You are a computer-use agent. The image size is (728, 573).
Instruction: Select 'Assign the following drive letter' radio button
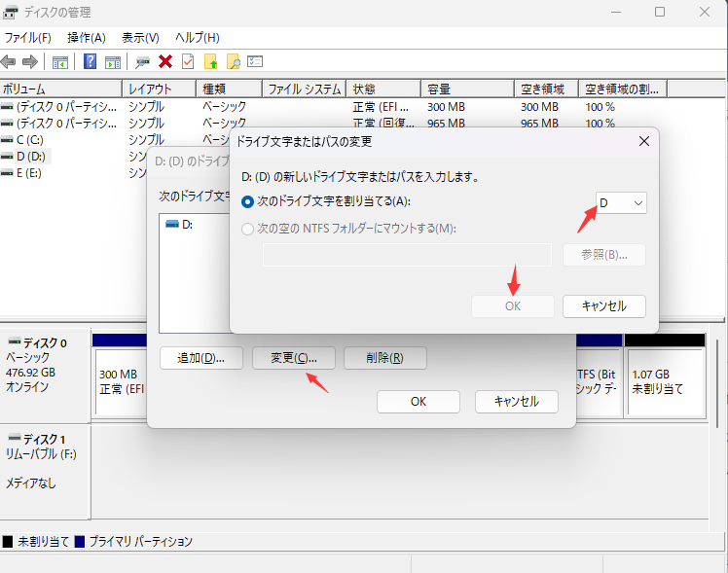coord(248,201)
